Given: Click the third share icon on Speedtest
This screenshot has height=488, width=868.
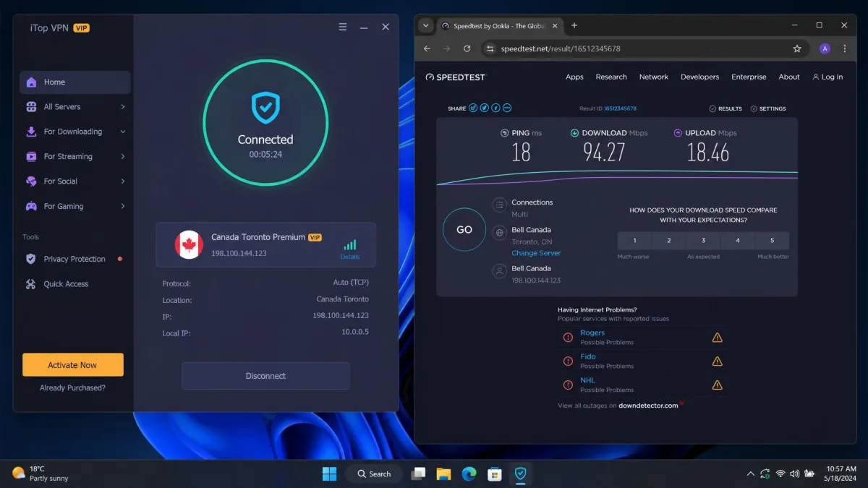Looking at the screenshot, I should (495, 108).
